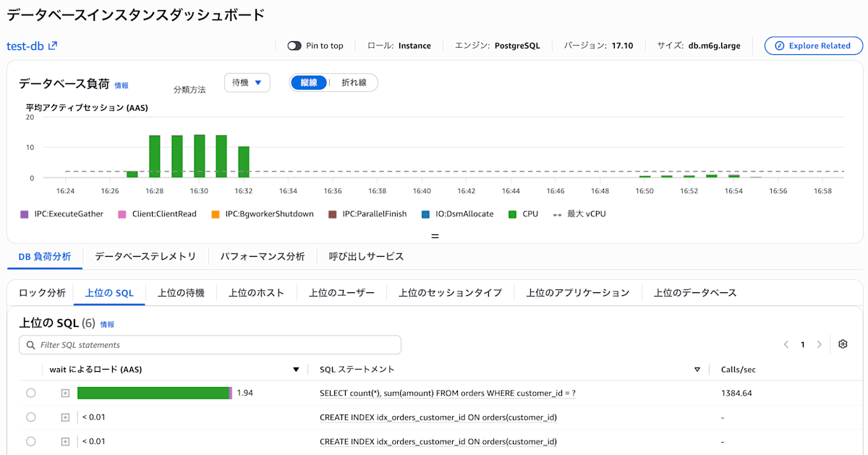868x455 pixels.
Task: Open the 待機 grouping dropdown
Action: point(247,82)
